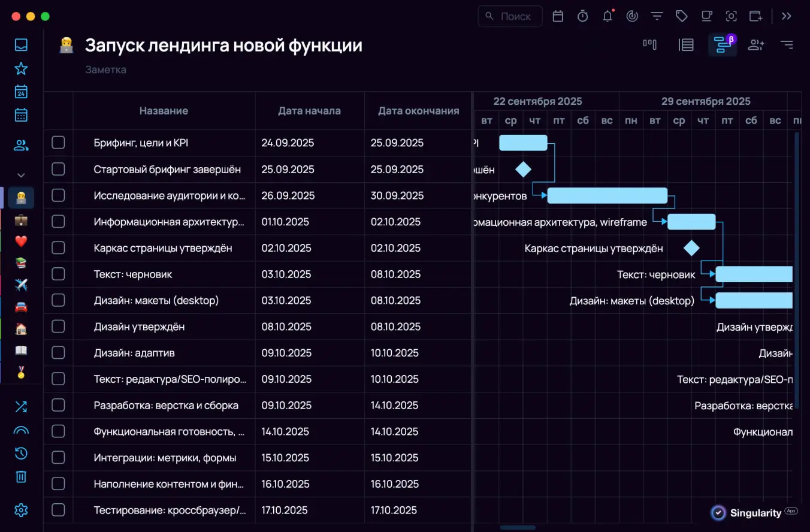Mark 'Дизайн утверждён' as complete
The image size is (810, 532).
(x=58, y=327)
